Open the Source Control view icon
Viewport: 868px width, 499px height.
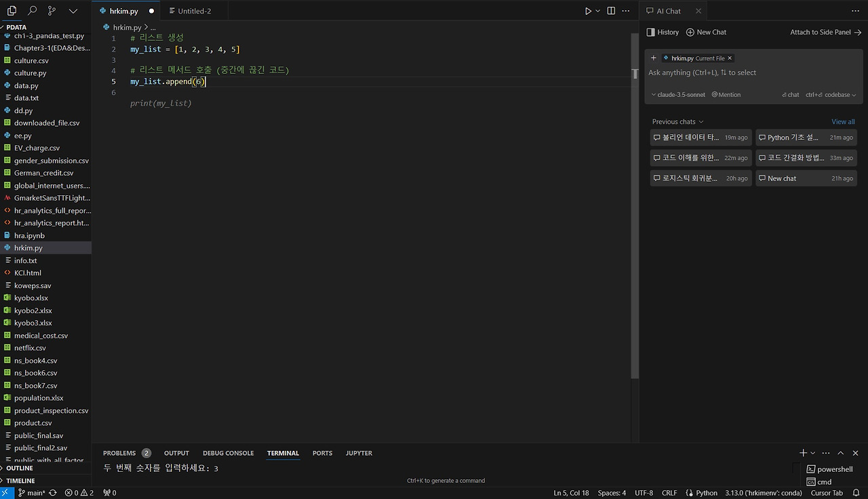coord(52,11)
